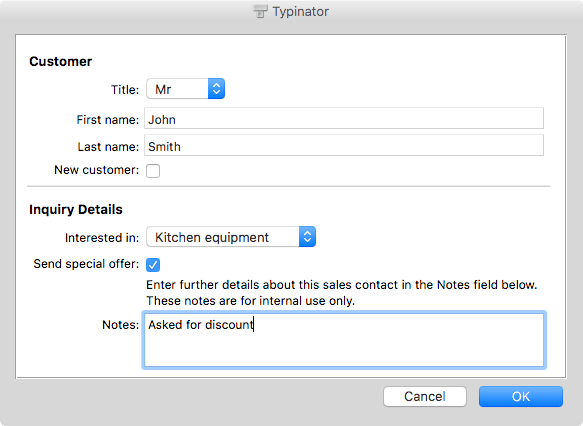This screenshot has width=583, height=426.
Task: Click the Inquiry Details heading
Action: click(76, 209)
